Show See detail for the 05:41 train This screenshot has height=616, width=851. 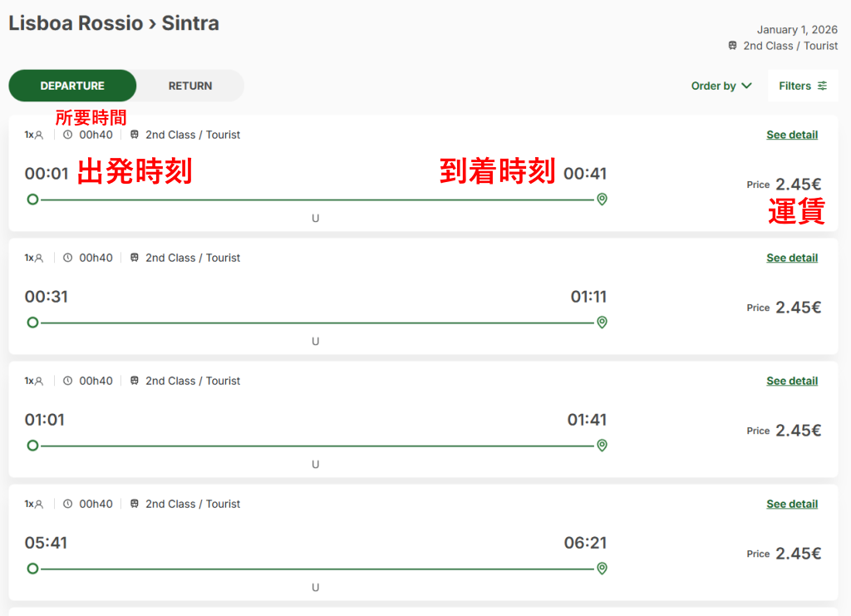pyautogui.click(x=792, y=504)
